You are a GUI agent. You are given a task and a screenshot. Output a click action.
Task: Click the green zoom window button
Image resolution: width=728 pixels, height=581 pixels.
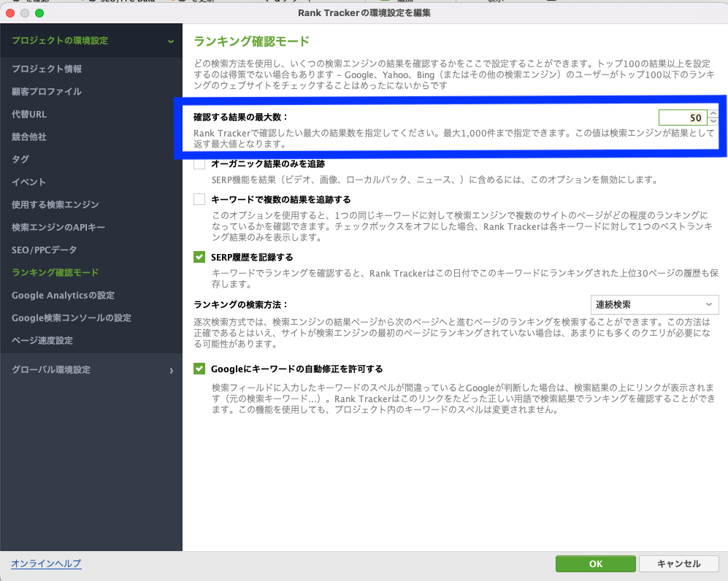[39, 13]
